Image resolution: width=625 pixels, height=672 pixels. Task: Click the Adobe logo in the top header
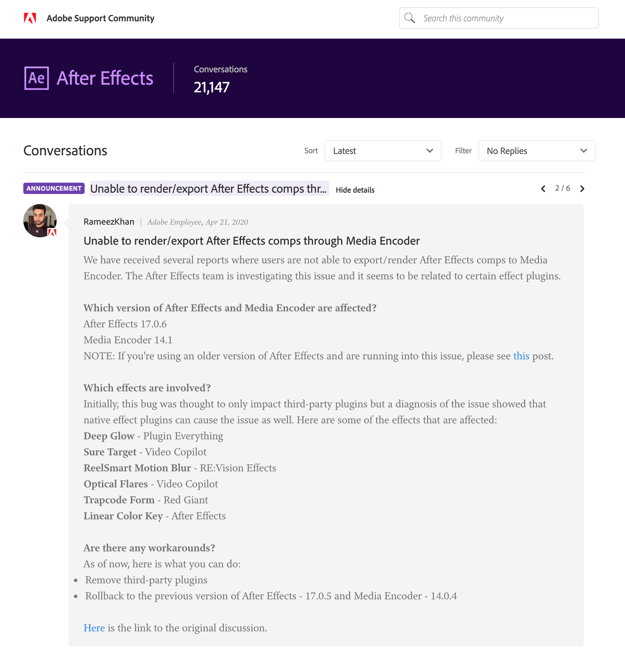tap(30, 18)
